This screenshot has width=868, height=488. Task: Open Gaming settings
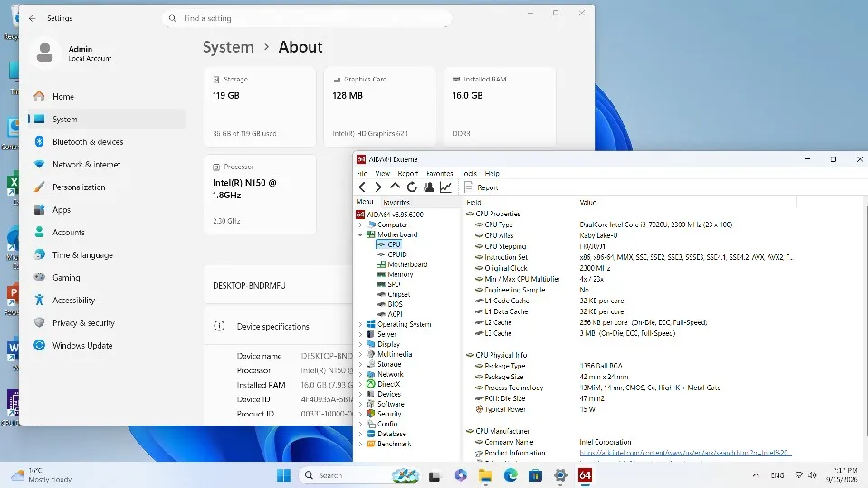106,278
